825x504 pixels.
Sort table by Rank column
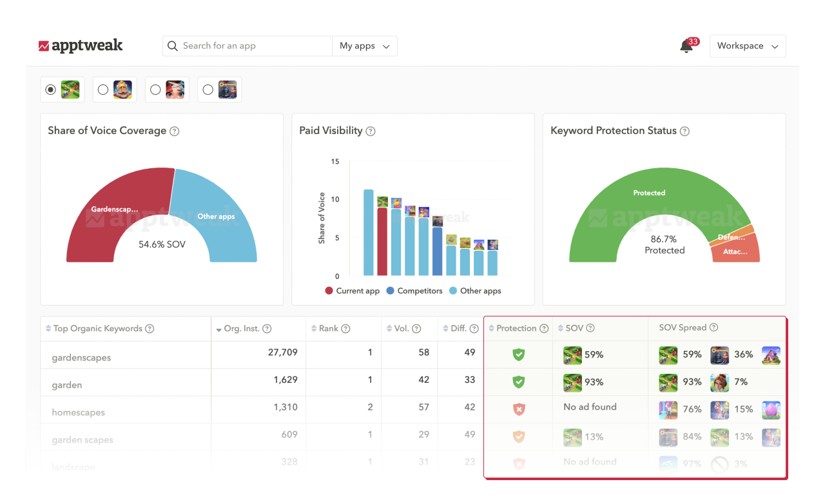(314, 329)
